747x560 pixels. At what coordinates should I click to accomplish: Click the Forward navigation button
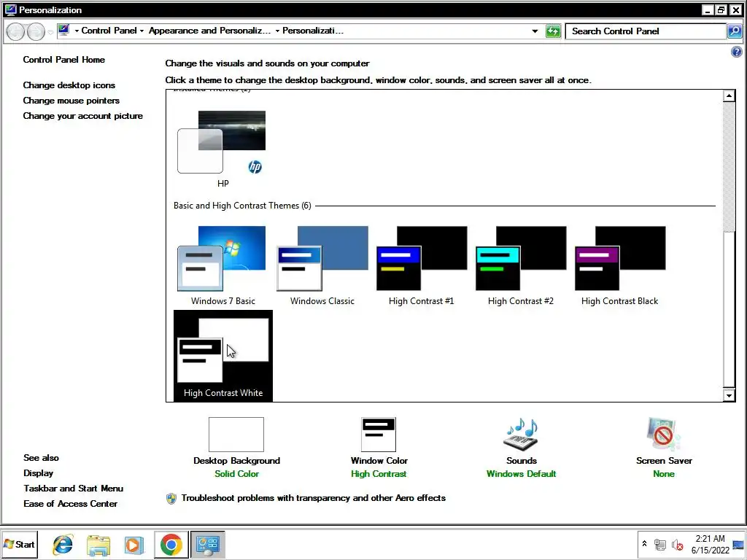coord(36,31)
